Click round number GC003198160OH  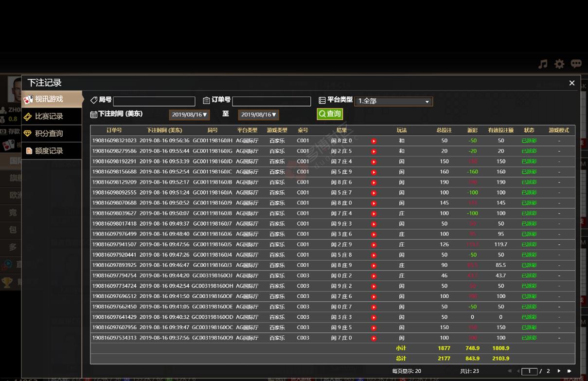213,286
